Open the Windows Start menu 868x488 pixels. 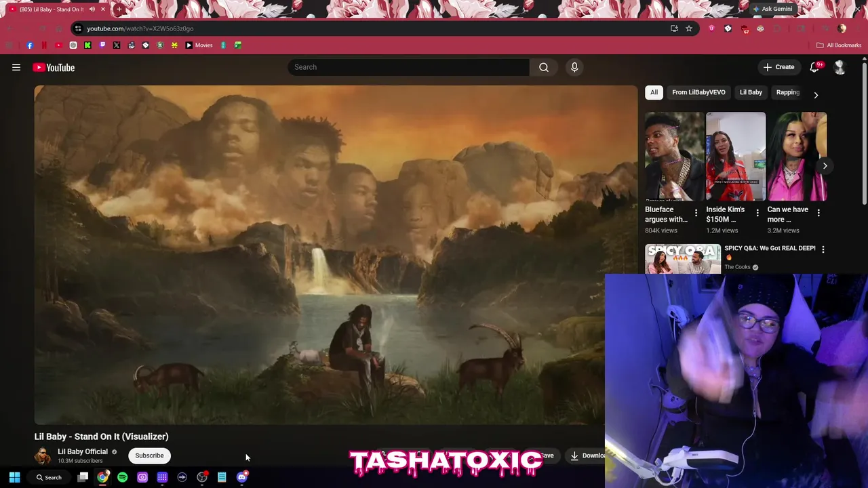[x=14, y=477]
